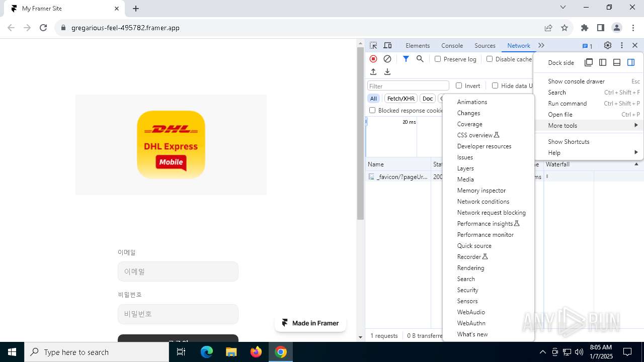
Task: Click the network Filter text box
Action: [x=408, y=86]
